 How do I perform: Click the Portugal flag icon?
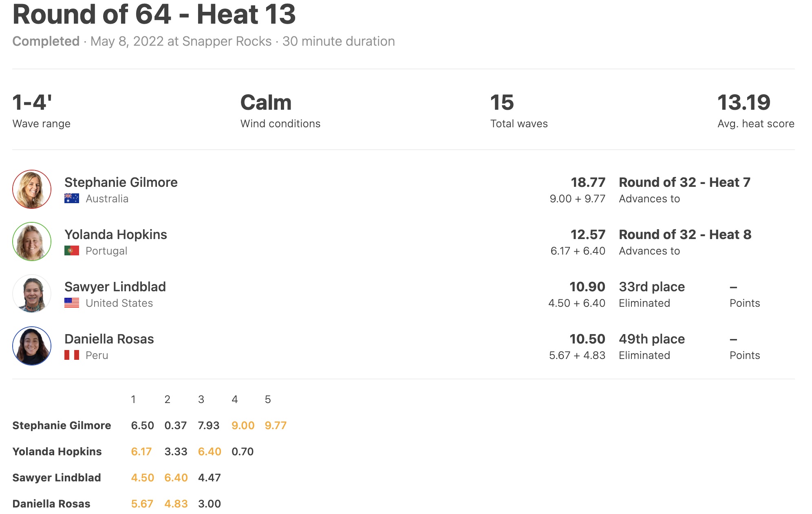click(72, 251)
